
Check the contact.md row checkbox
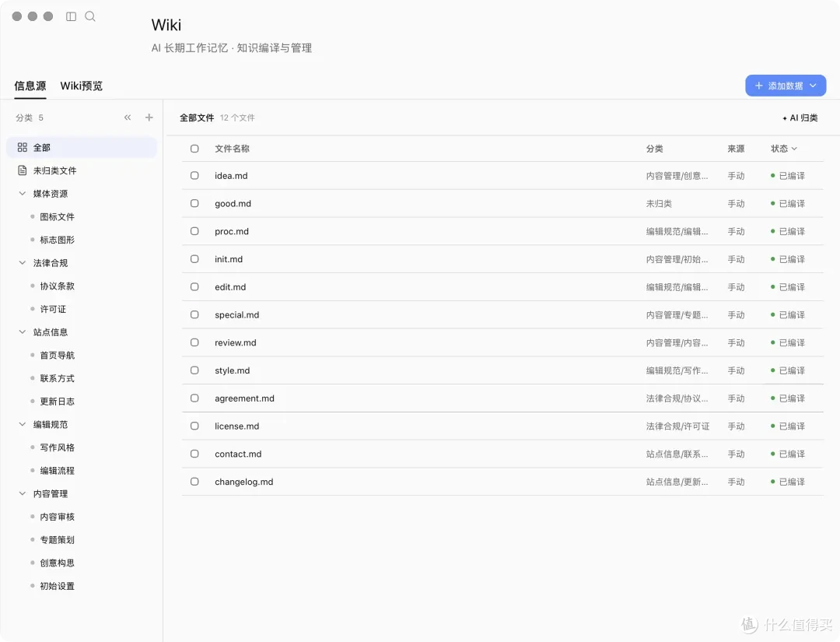(x=194, y=454)
